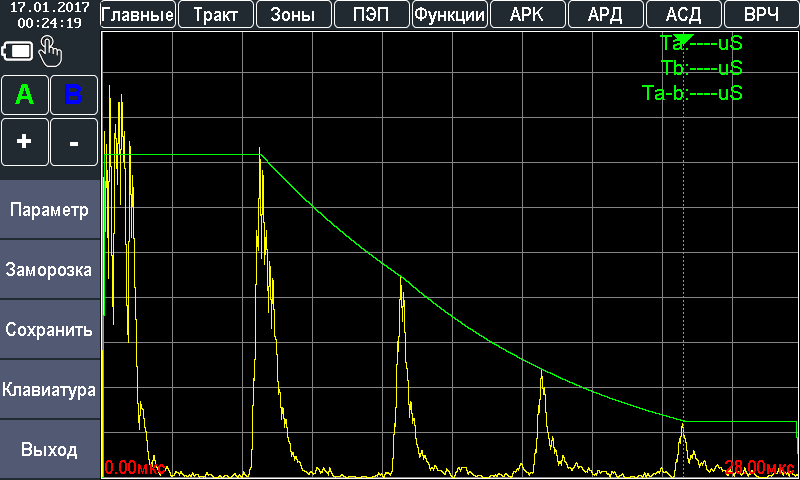This screenshot has width=800, height=480.
Task: Select the blue B gate button
Action: point(74,95)
